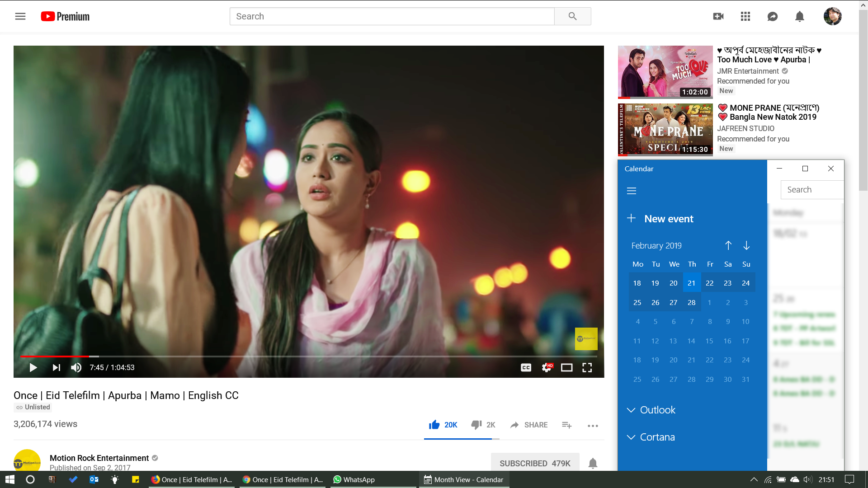Expand the Outlook calendars section

[x=651, y=410]
